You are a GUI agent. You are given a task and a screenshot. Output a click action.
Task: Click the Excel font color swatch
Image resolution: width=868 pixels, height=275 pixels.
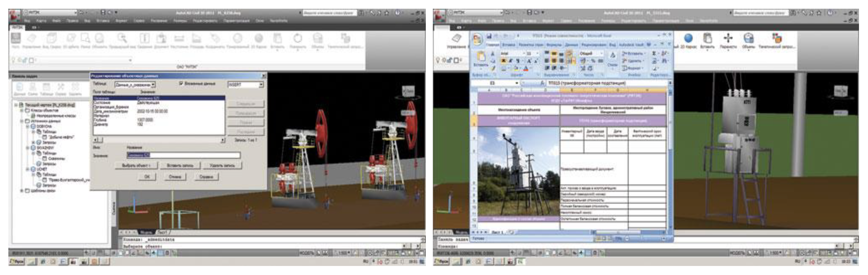coord(526,69)
